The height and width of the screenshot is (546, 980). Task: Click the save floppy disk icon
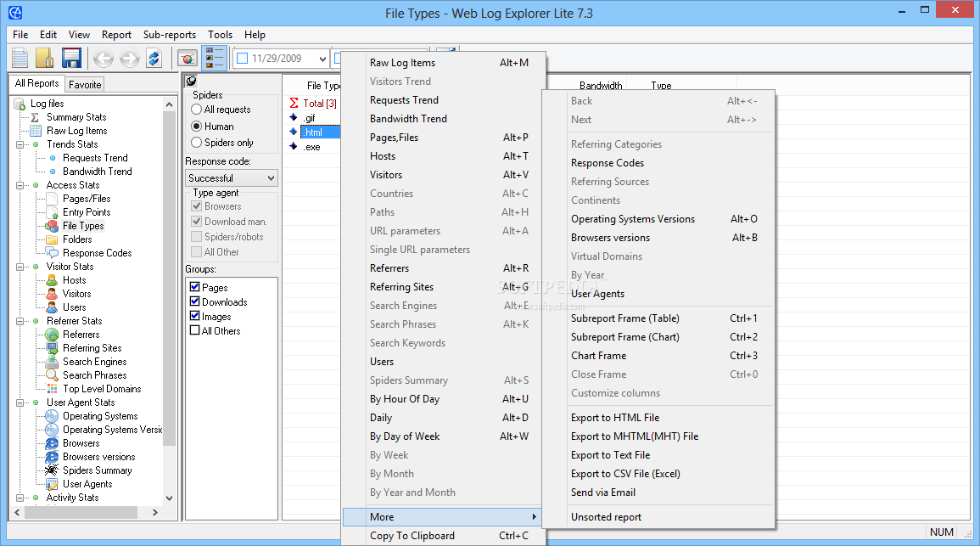coord(71,58)
